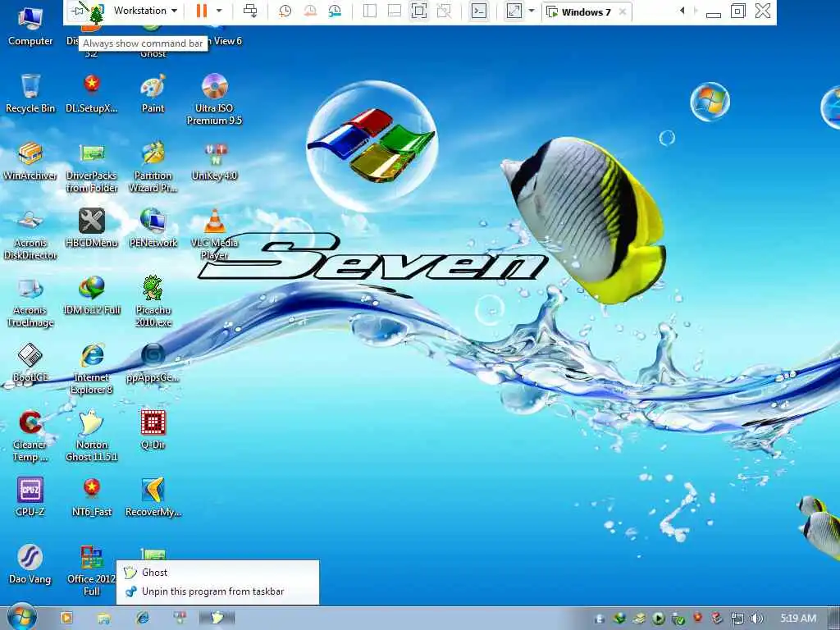The width and height of the screenshot is (840, 630).
Task: Select the NT6_Fast desktop icon
Action: coord(92,498)
